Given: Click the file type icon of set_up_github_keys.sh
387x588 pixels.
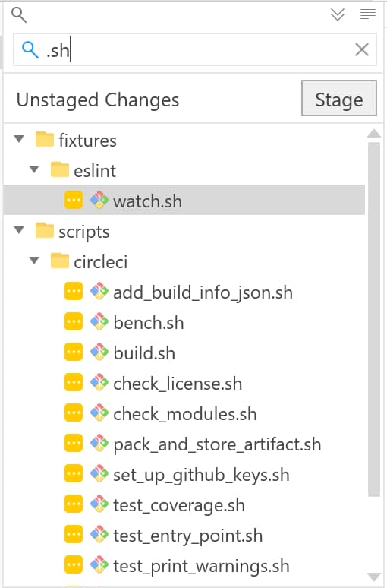Looking at the screenshot, I should point(99,474).
